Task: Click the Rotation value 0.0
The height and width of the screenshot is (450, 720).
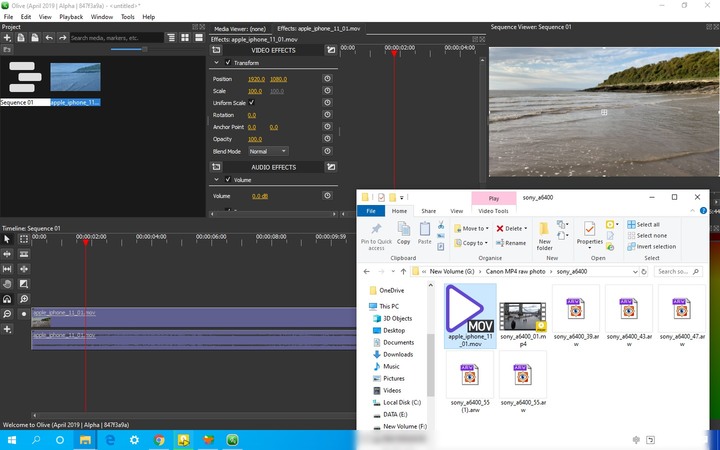Action: click(x=252, y=115)
